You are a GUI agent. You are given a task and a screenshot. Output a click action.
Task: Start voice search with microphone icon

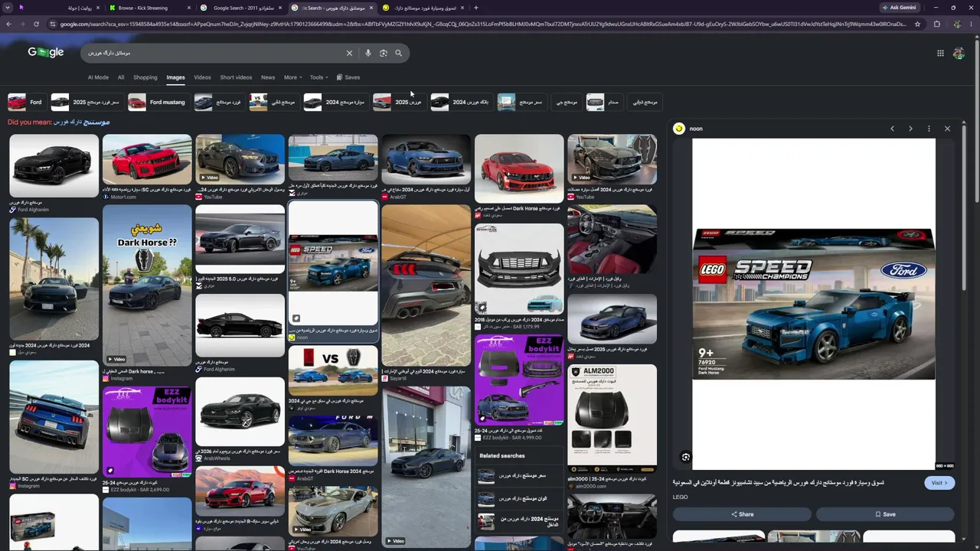(368, 54)
